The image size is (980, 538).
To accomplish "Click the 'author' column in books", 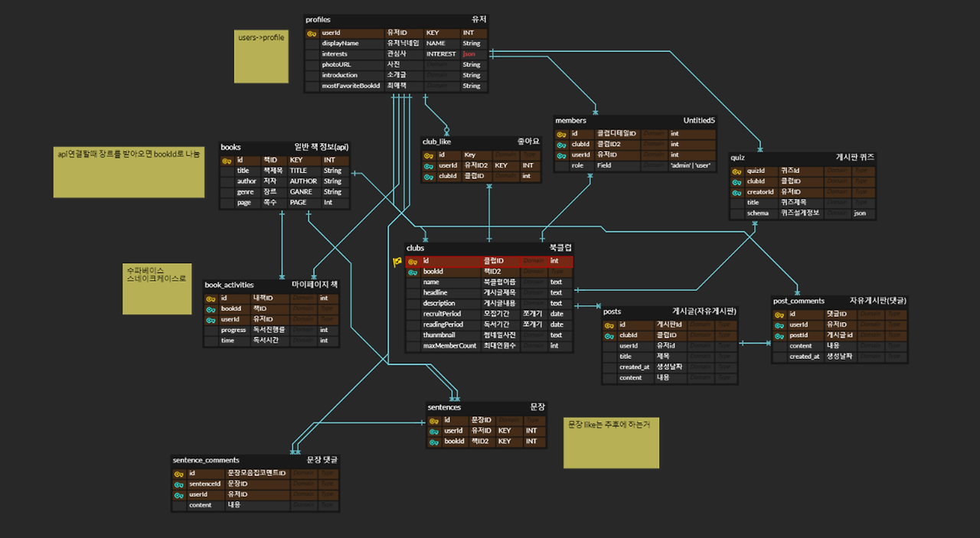I will 247,181.
